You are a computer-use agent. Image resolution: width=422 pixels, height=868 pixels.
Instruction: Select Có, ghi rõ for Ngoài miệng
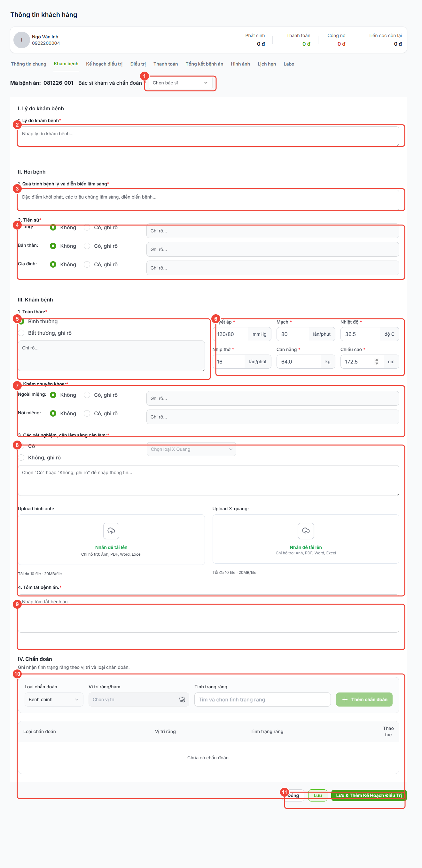(87, 395)
